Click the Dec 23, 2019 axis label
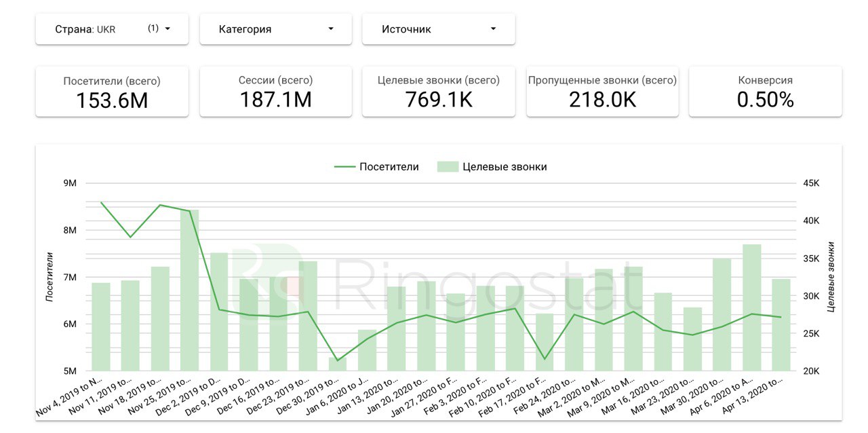 point(277,395)
